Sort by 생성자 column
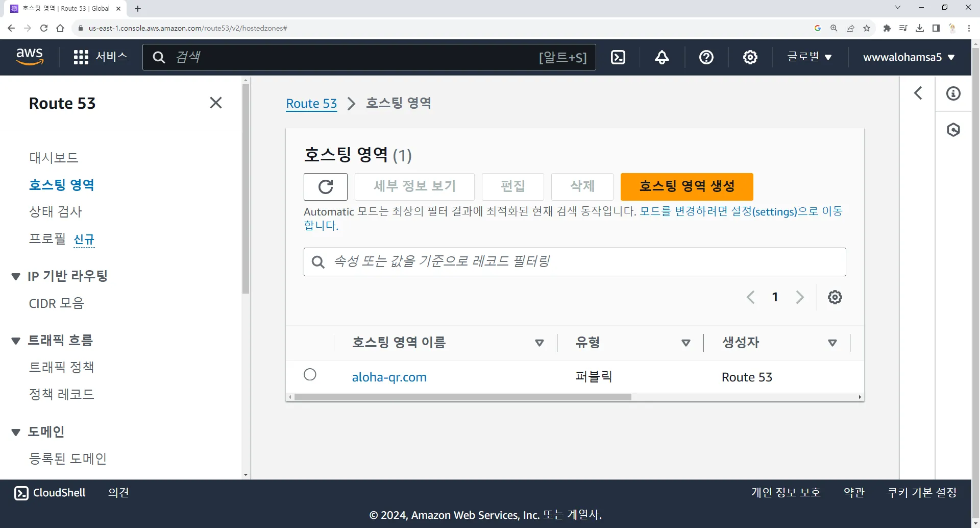The height and width of the screenshot is (528, 980). [832, 343]
